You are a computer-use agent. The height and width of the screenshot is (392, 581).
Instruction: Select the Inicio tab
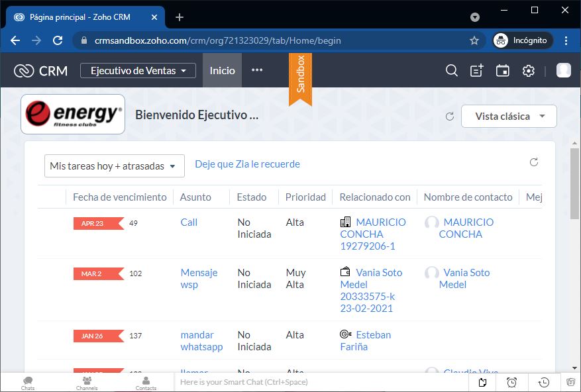[x=222, y=71]
